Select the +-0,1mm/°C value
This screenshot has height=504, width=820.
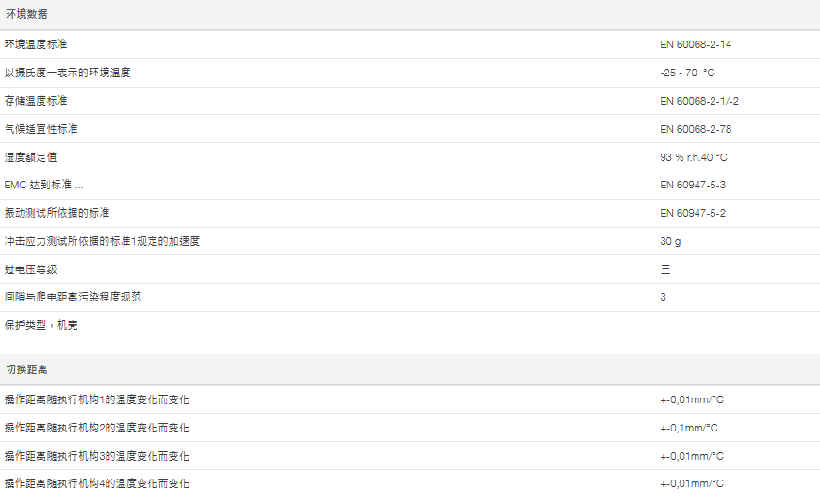[x=689, y=428]
